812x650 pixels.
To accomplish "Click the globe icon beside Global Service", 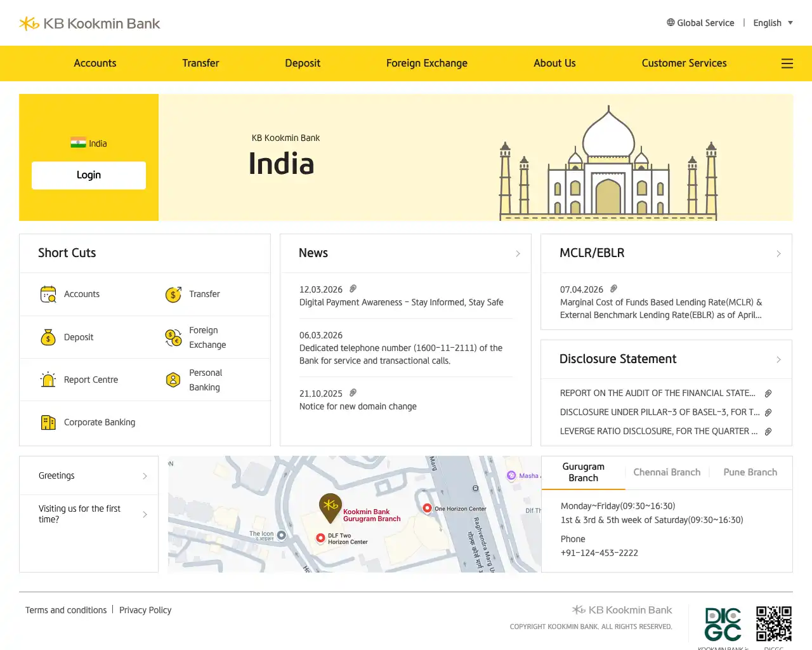I will coord(670,22).
